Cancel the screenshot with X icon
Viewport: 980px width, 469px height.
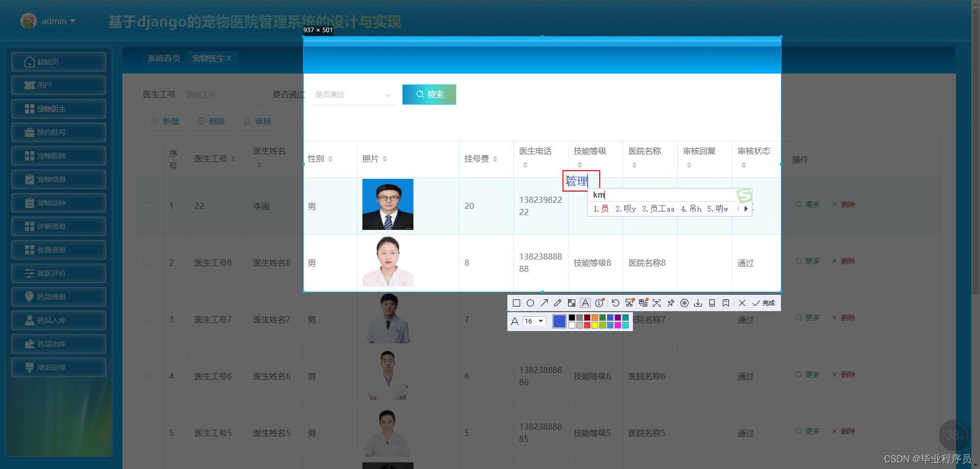click(x=742, y=303)
